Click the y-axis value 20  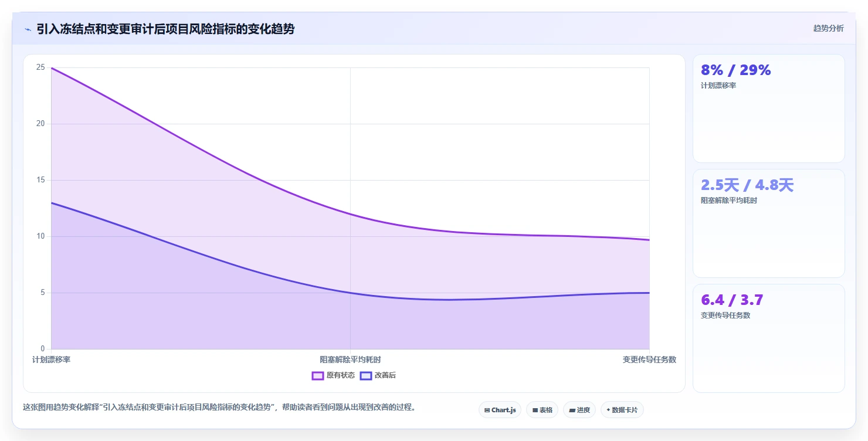pos(40,124)
